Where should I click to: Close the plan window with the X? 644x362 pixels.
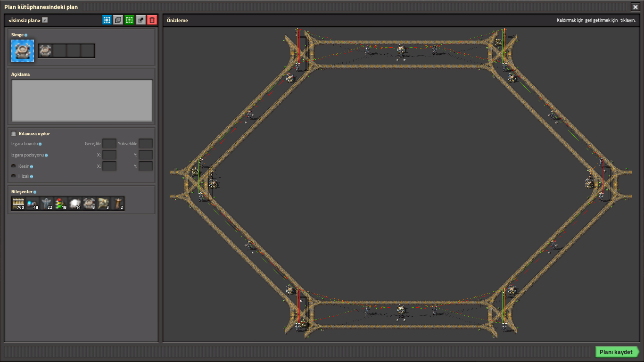635,7
